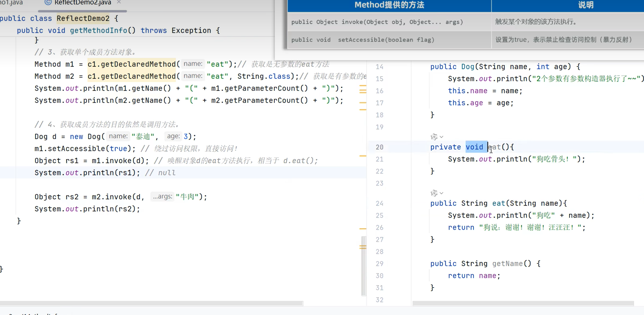This screenshot has height=315, width=644.
Task: Click the first 'c1.getDeclaredMethod' call for m1
Action: click(x=132, y=64)
